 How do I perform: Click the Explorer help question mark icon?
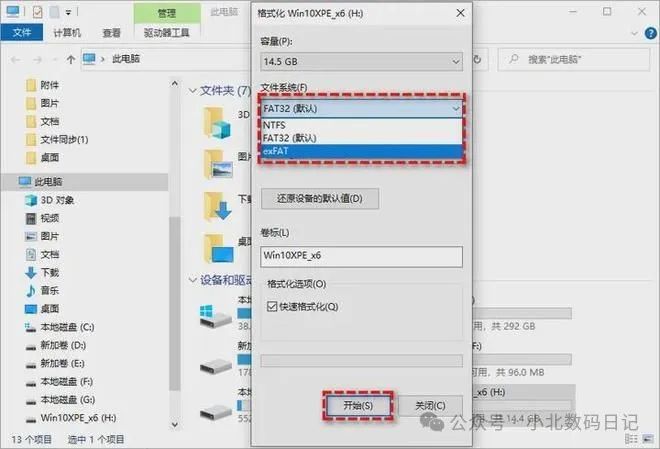coord(651,33)
